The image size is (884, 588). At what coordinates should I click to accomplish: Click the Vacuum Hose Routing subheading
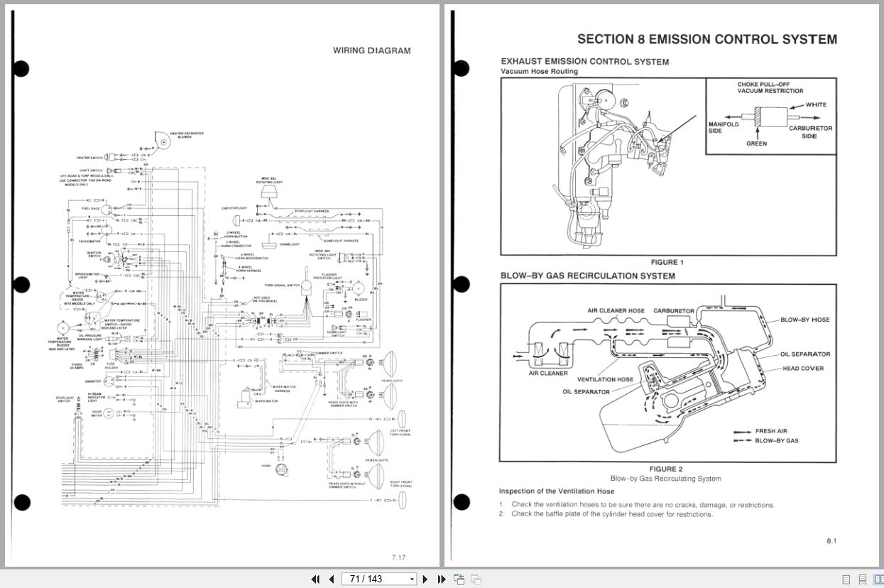click(539, 72)
